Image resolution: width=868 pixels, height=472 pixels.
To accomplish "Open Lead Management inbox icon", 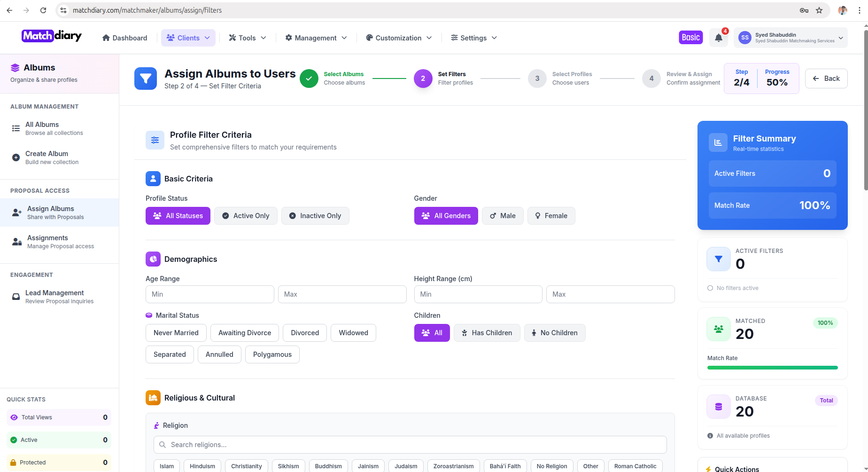I will (x=16, y=297).
